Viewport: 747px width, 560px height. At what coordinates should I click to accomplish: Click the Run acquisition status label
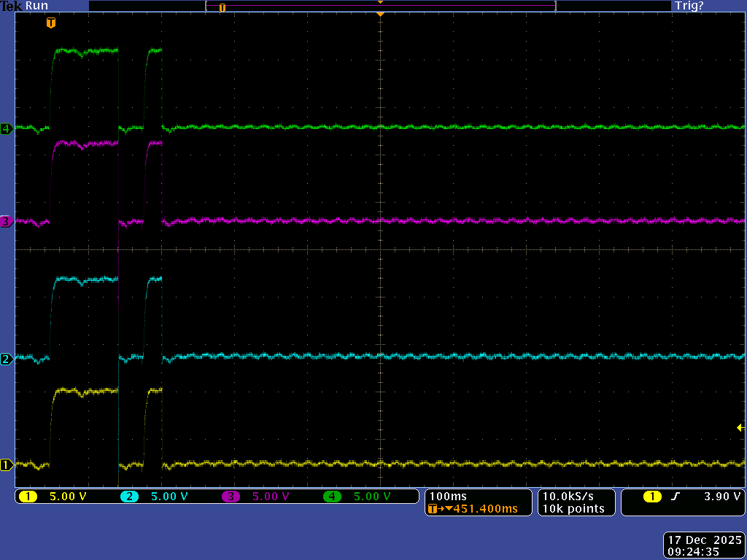pos(36,6)
